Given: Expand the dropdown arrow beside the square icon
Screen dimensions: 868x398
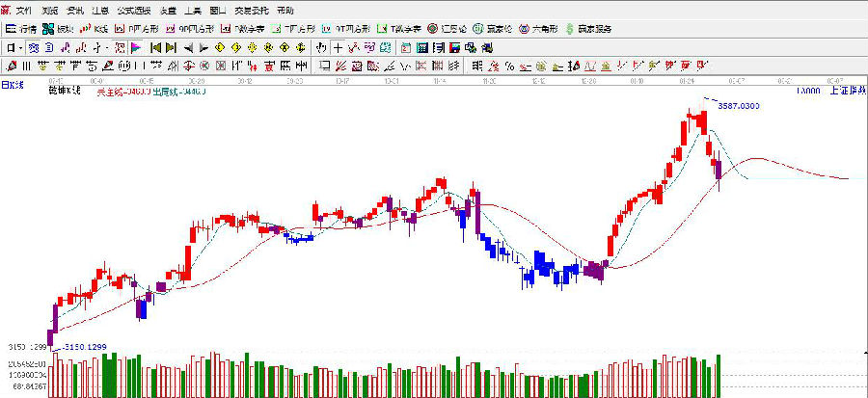Looking at the screenshot, I should tap(21, 47).
